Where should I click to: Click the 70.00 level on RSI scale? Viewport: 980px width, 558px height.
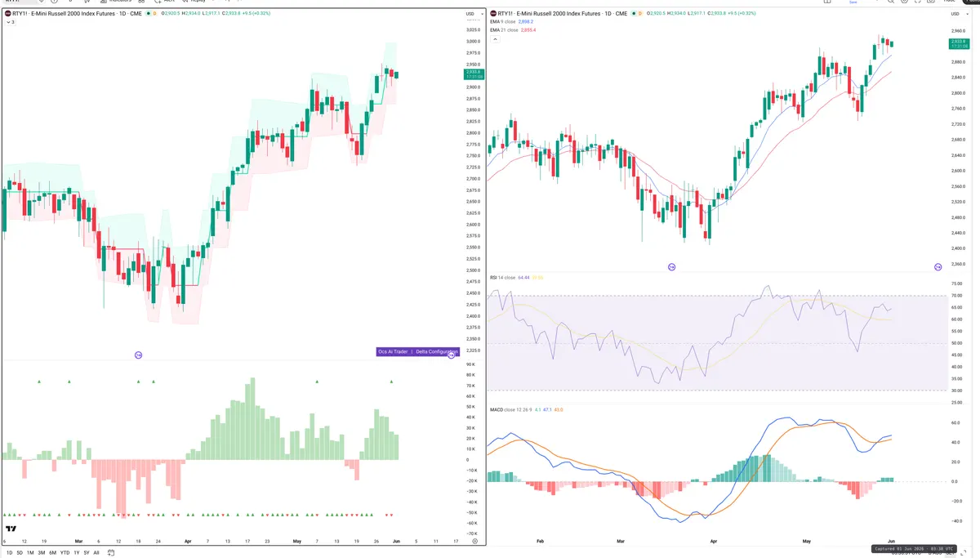tap(956, 296)
